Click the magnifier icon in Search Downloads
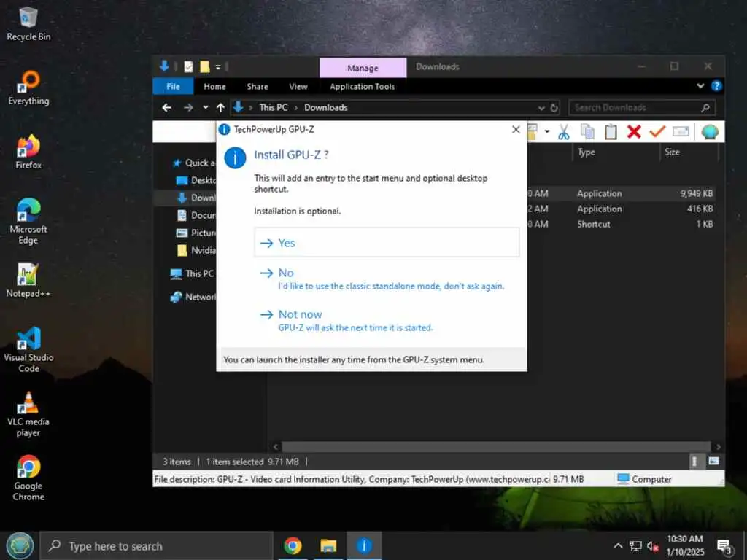 click(x=705, y=108)
